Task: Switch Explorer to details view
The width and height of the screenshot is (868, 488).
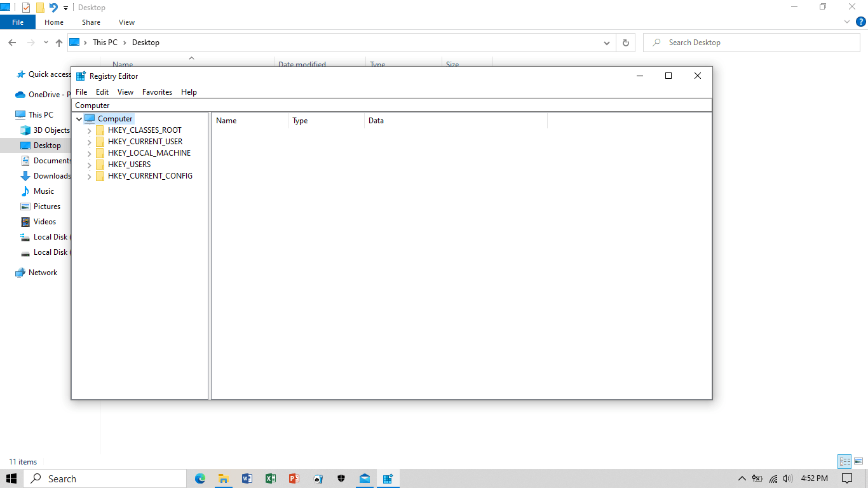Action: pyautogui.click(x=844, y=462)
